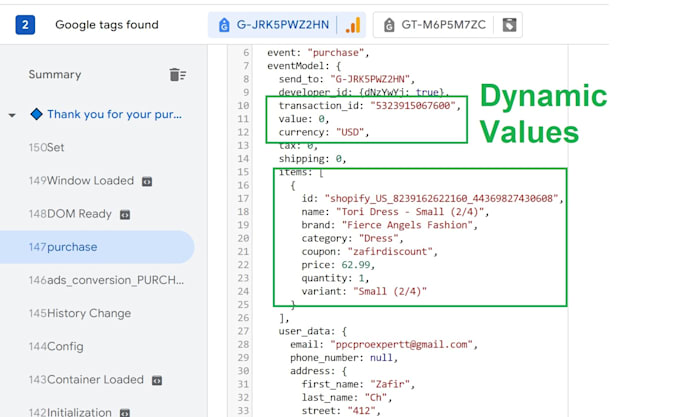Image resolution: width=680 pixels, height=417 pixels.
Task: Click the blue 2 tags count badge
Action: tap(25, 25)
